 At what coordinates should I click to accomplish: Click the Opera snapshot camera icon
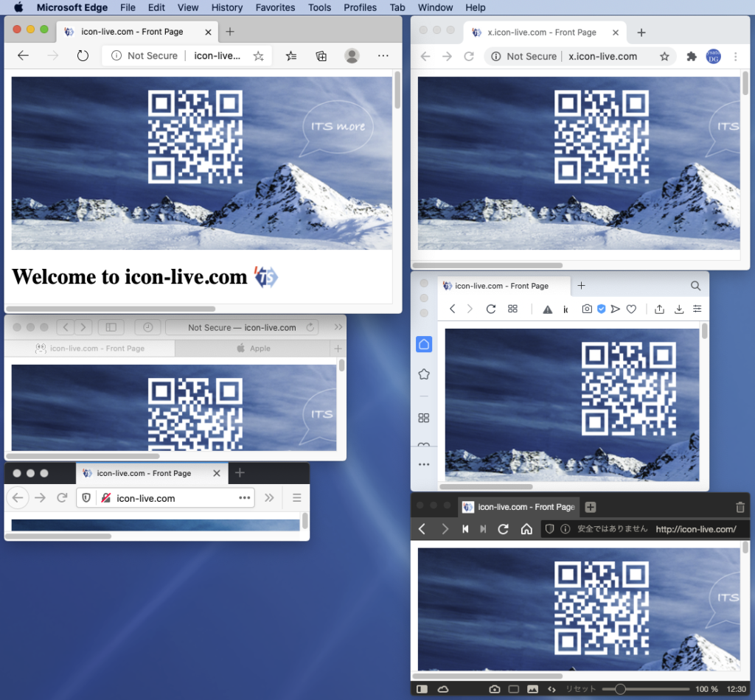point(586,309)
